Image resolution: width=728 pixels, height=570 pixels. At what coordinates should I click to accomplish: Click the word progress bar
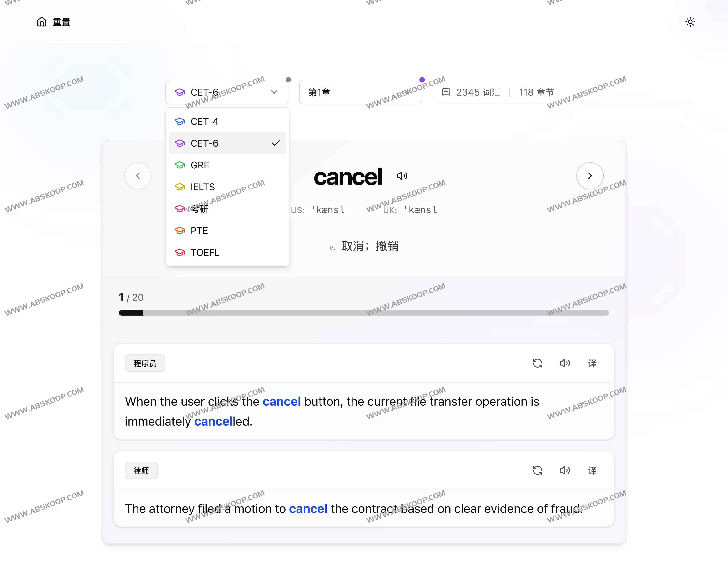pyautogui.click(x=364, y=313)
